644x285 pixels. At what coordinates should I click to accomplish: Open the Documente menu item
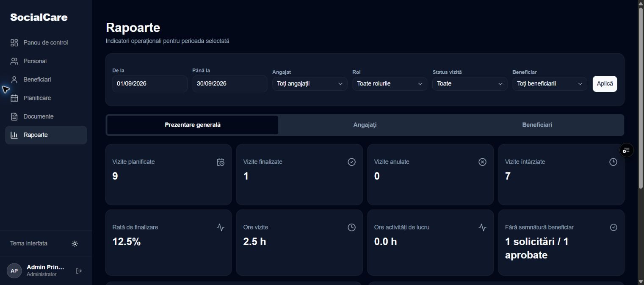click(46, 116)
